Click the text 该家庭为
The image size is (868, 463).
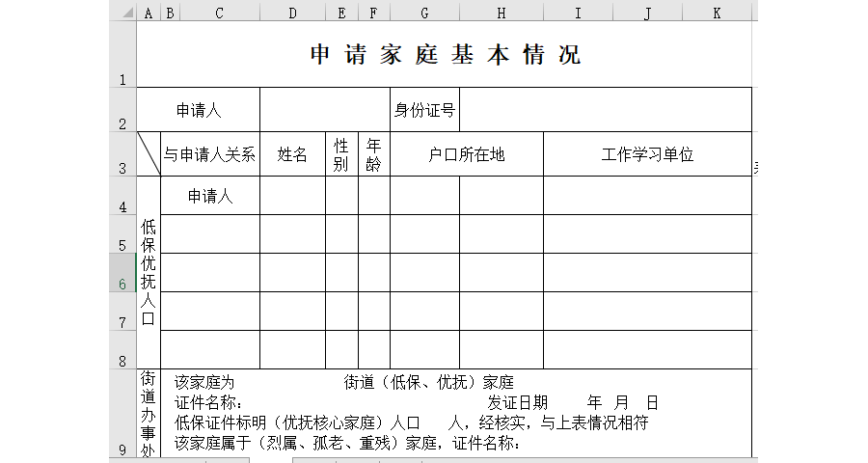pyautogui.click(x=204, y=382)
